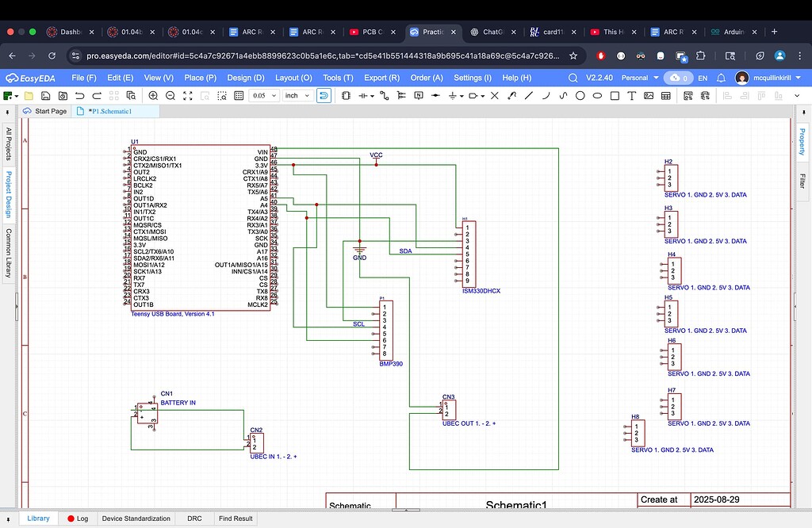Screen dimensions: 812x528
Task: Open the DRC panel at the bottom
Action: (x=194, y=518)
